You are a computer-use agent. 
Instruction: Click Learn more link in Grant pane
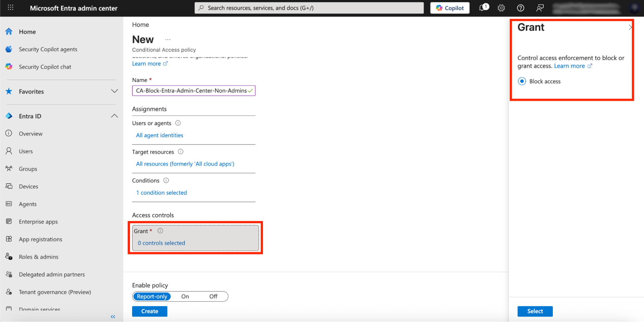pyautogui.click(x=573, y=66)
